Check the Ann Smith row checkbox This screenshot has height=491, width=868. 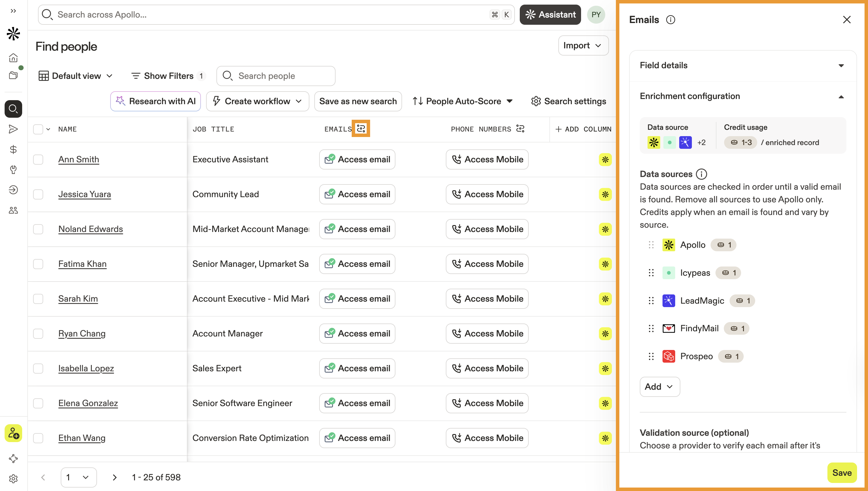pyautogui.click(x=38, y=159)
